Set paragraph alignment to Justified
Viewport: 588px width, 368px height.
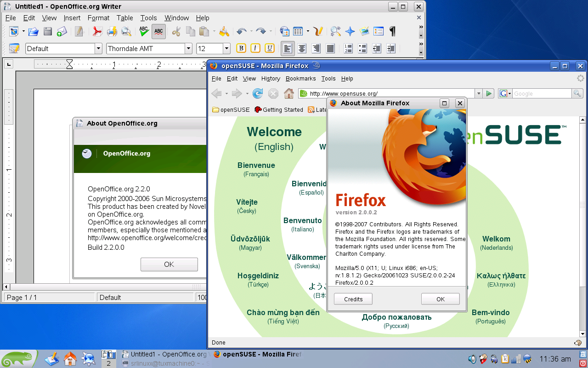tap(330, 48)
